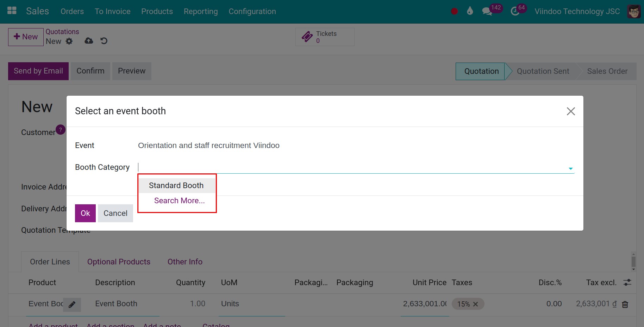Expand the Booth Category dropdown arrow
Screen dimensions: 644x327
(570, 168)
